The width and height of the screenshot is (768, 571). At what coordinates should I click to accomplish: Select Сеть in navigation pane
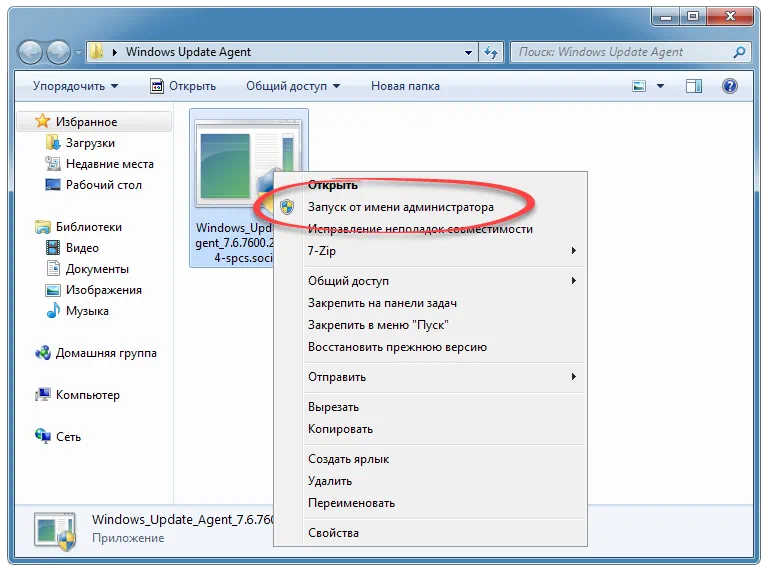[68, 437]
